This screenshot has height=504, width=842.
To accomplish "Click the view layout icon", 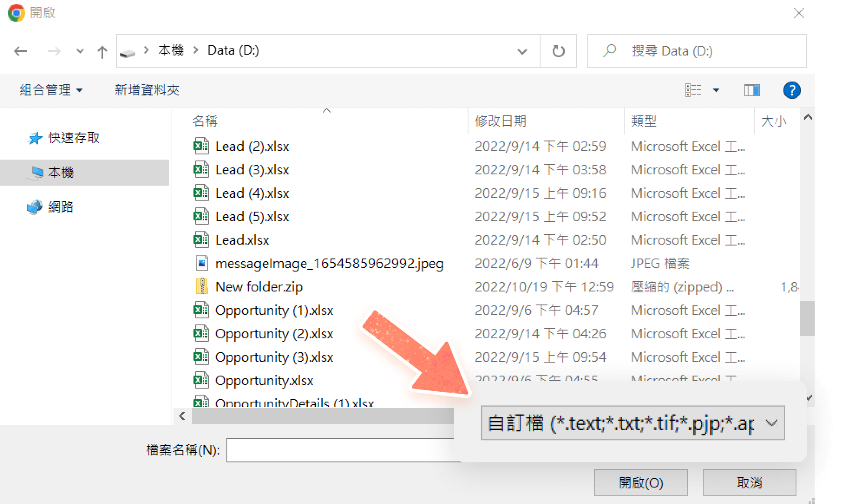I will (x=693, y=90).
